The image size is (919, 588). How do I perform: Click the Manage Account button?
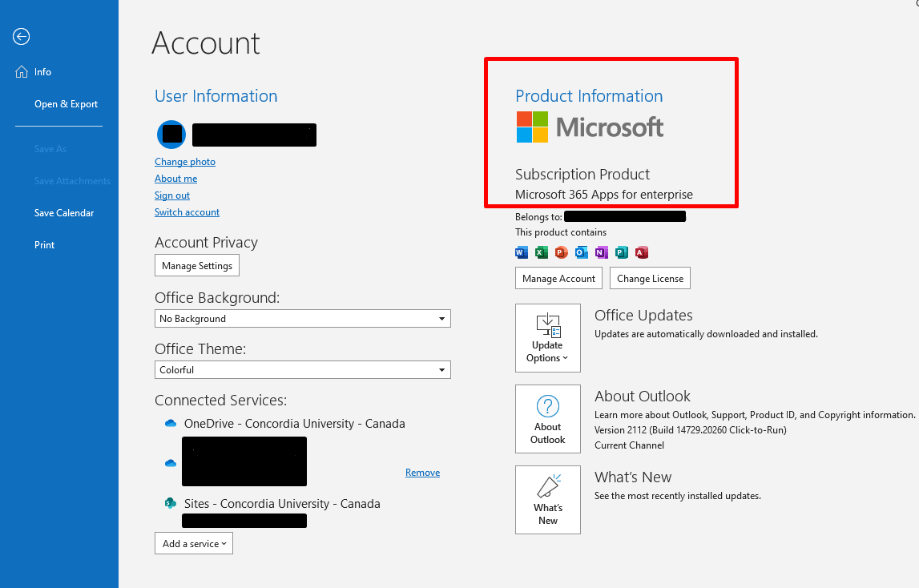click(558, 279)
